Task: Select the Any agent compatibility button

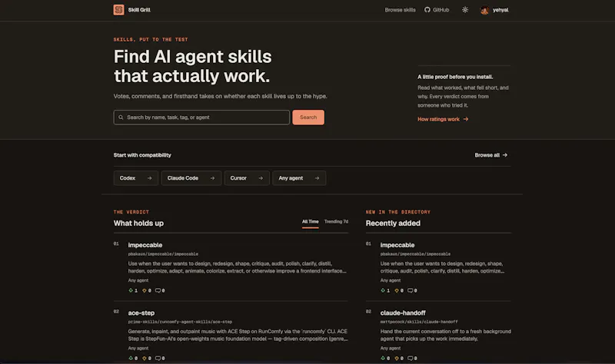Action: 299,178
